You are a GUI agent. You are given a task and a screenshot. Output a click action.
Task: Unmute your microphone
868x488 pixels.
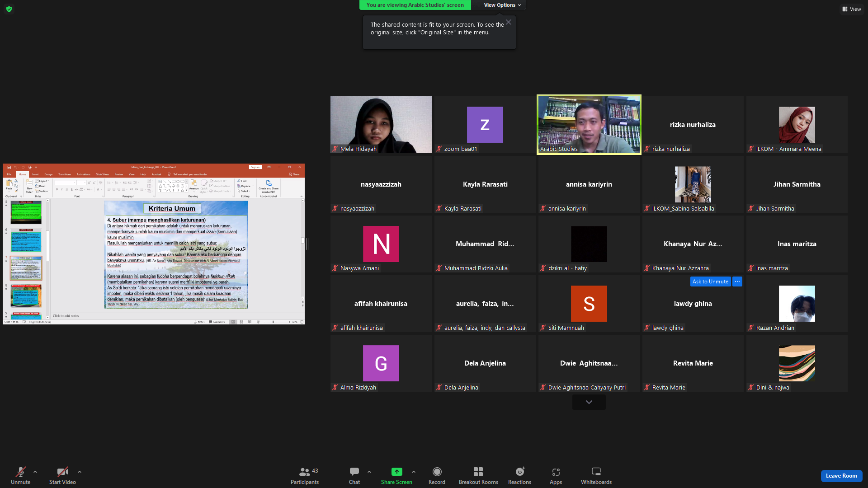pyautogui.click(x=20, y=476)
